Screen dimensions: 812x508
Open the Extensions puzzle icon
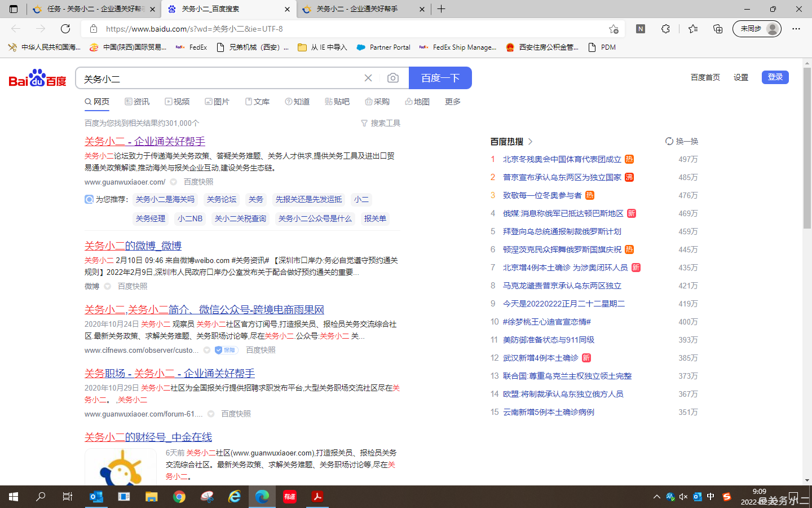666,29
